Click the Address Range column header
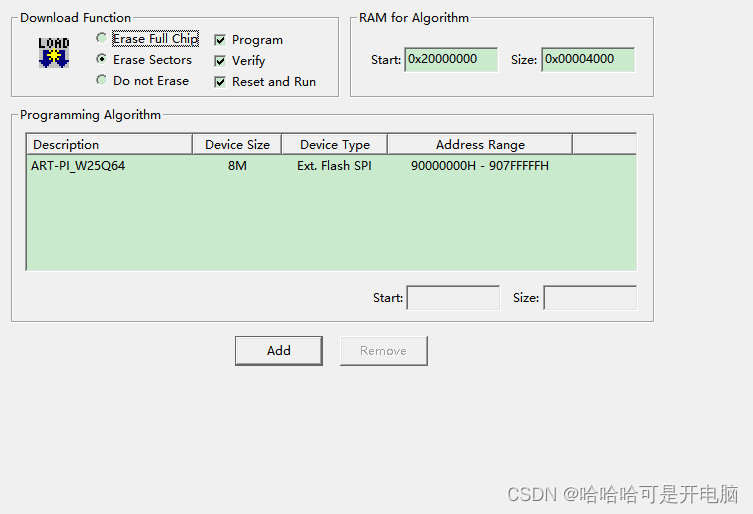 pos(480,145)
